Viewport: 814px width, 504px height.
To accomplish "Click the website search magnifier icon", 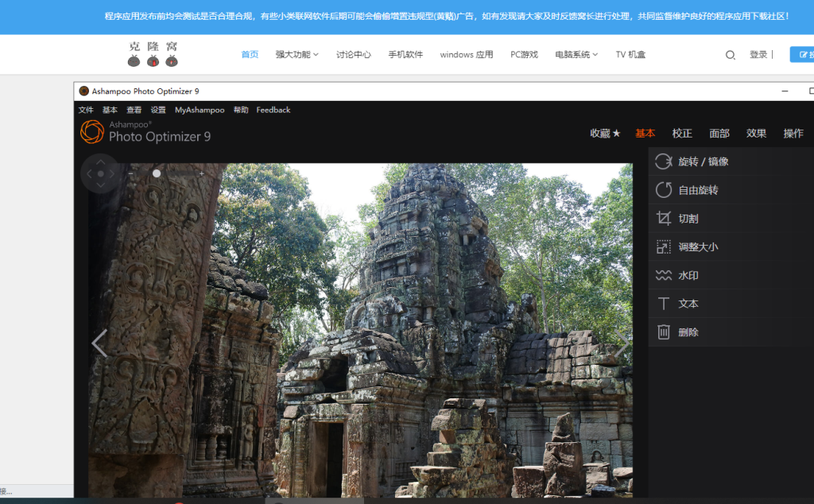I will pos(730,55).
